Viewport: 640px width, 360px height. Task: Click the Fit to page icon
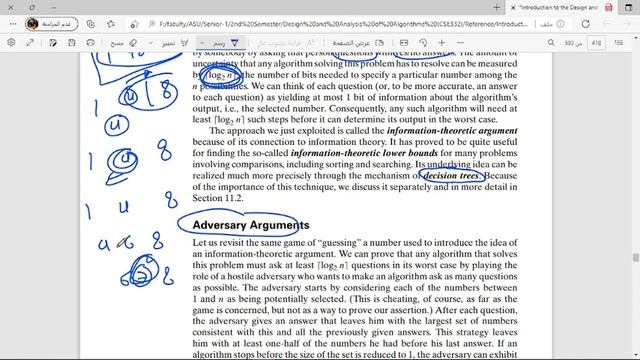click(404, 42)
